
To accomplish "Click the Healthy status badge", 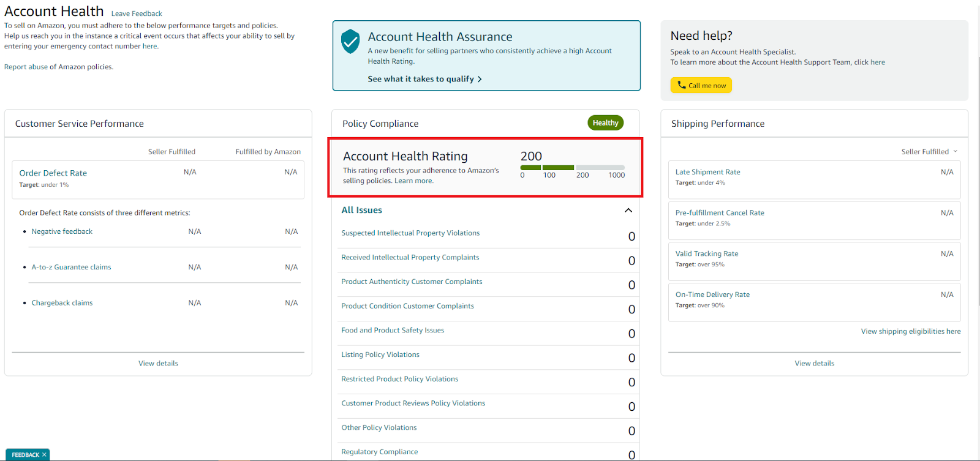I will click(x=605, y=123).
